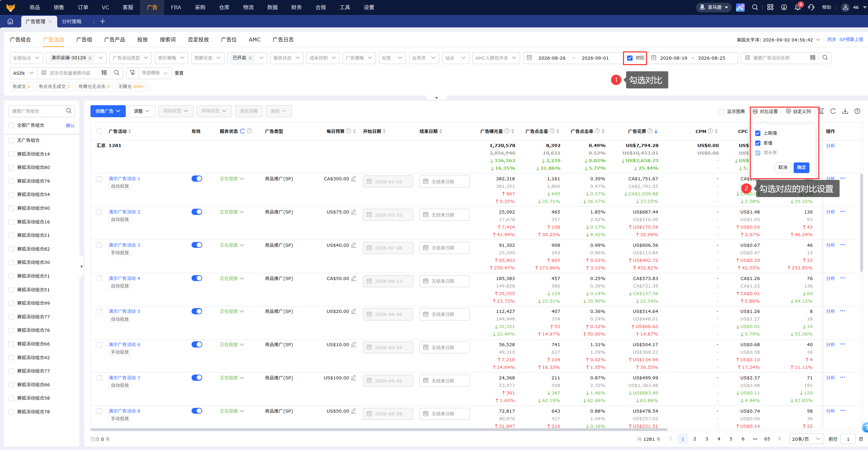Screen dimensions: 868x450
Task: Open the apps grid icon
Action: tap(770, 7)
